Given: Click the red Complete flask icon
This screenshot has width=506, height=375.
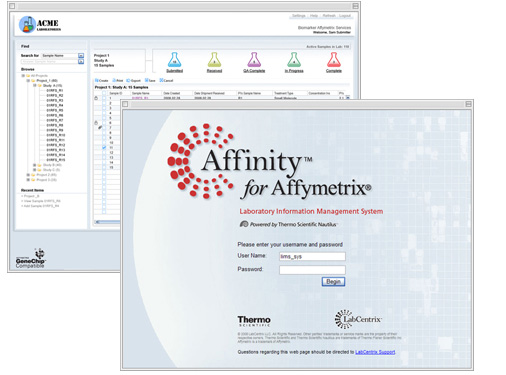Looking at the screenshot, I should (x=334, y=60).
